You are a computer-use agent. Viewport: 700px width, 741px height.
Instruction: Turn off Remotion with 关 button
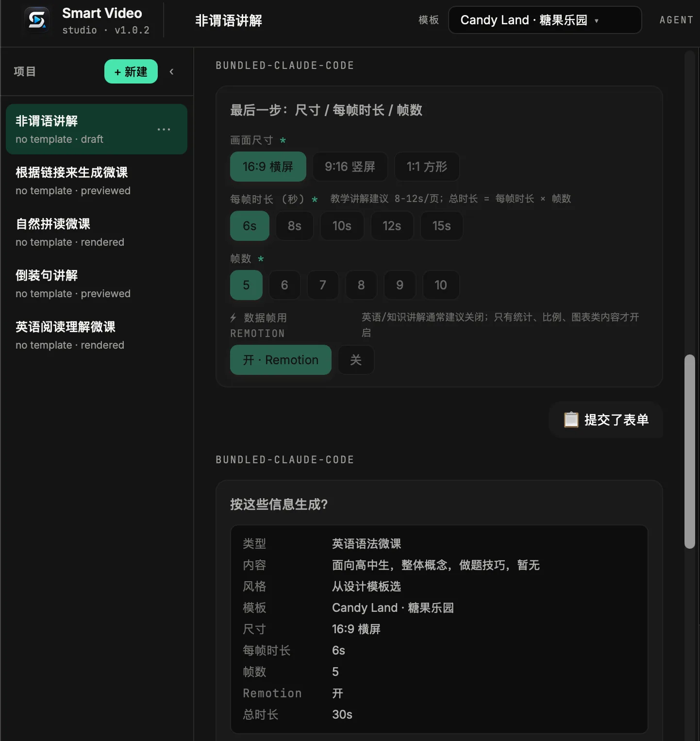click(356, 360)
